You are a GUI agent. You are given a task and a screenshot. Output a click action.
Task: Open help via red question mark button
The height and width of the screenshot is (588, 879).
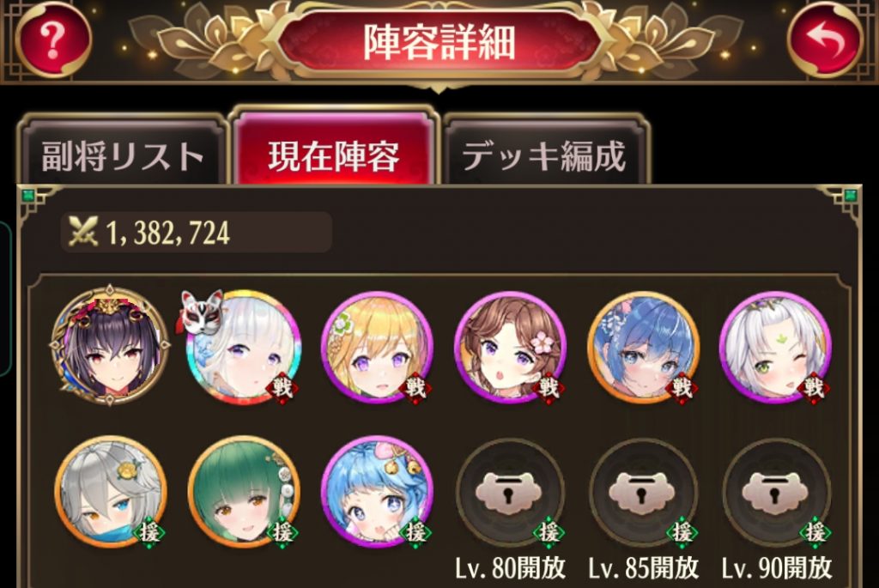click(52, 39)
